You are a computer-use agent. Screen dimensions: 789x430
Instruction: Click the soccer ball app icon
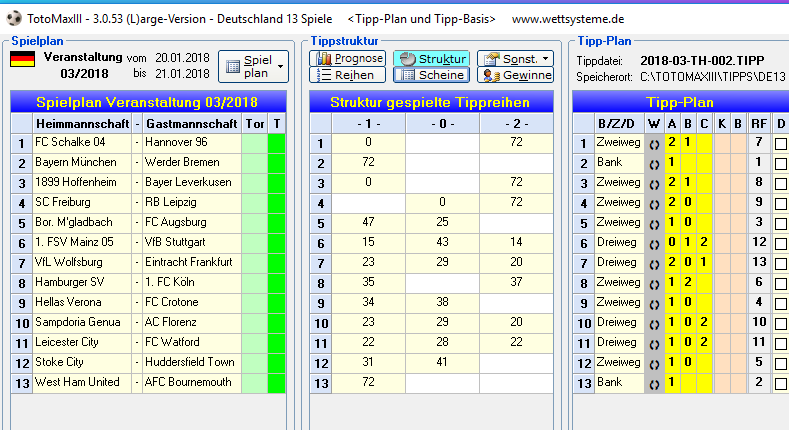[x=14, y=19]
